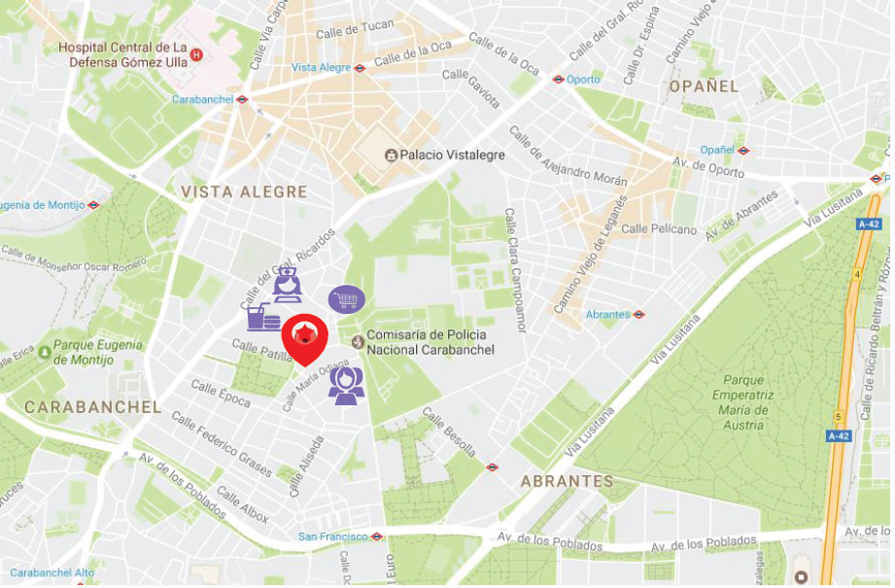The width and height of the screenshot is (895, 588).
Task: Click the Carabanchel metro station icon
Action: [x=243, y=99]
